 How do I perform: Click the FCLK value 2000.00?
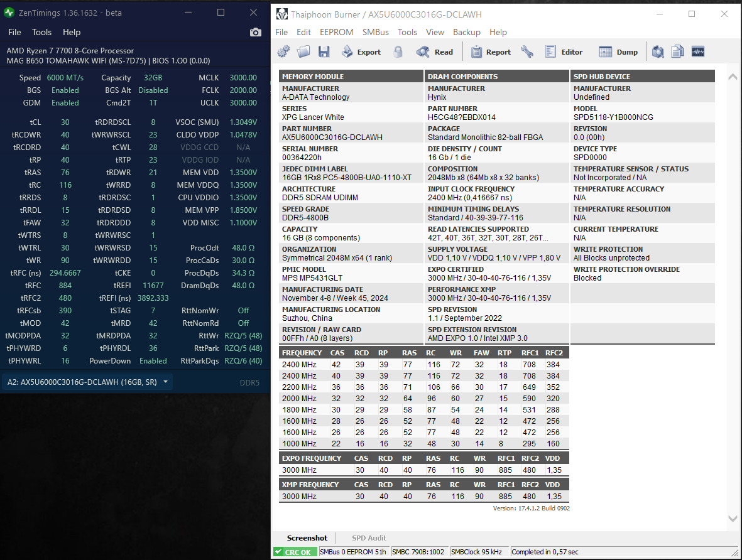pos(243,90)
